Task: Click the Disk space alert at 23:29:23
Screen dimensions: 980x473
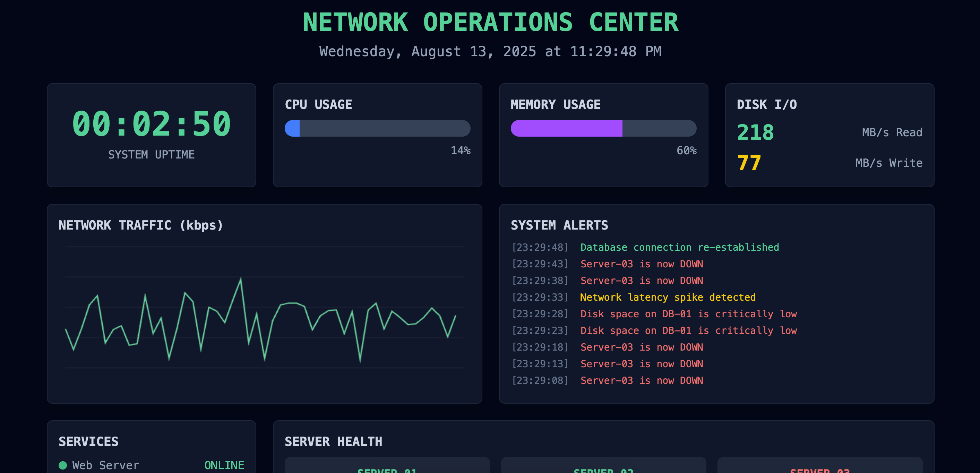Action: coord(688,330)
